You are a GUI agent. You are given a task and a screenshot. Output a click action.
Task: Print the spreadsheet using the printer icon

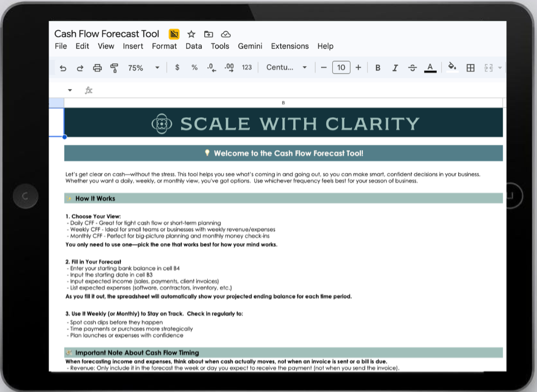[97, 68]
